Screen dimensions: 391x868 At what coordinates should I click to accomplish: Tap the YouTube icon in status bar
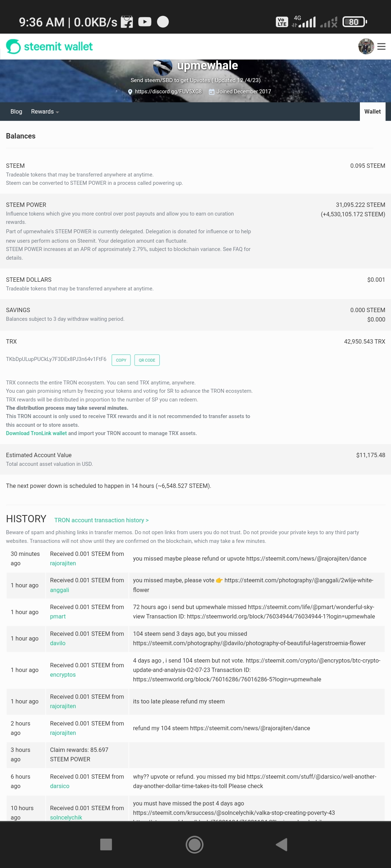[145, 22]
